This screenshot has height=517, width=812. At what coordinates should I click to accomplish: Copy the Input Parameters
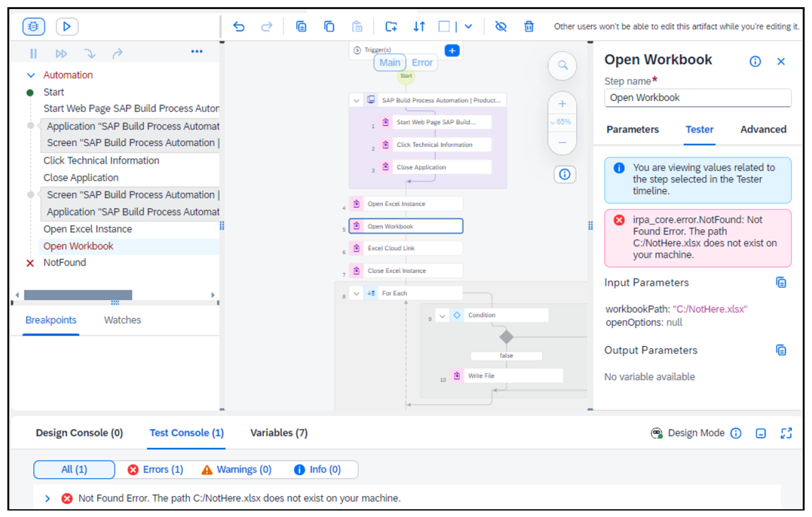[781, 282]
